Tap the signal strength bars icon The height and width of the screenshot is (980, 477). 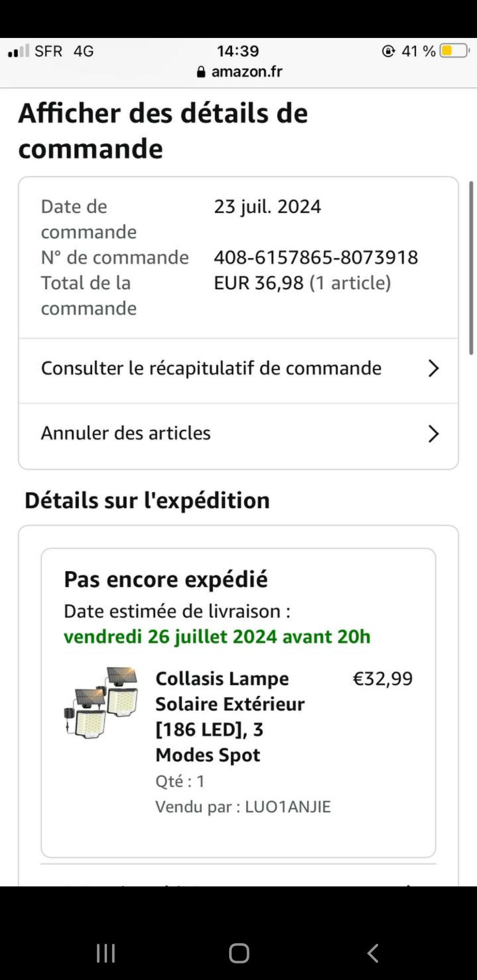tap(19, 51)
